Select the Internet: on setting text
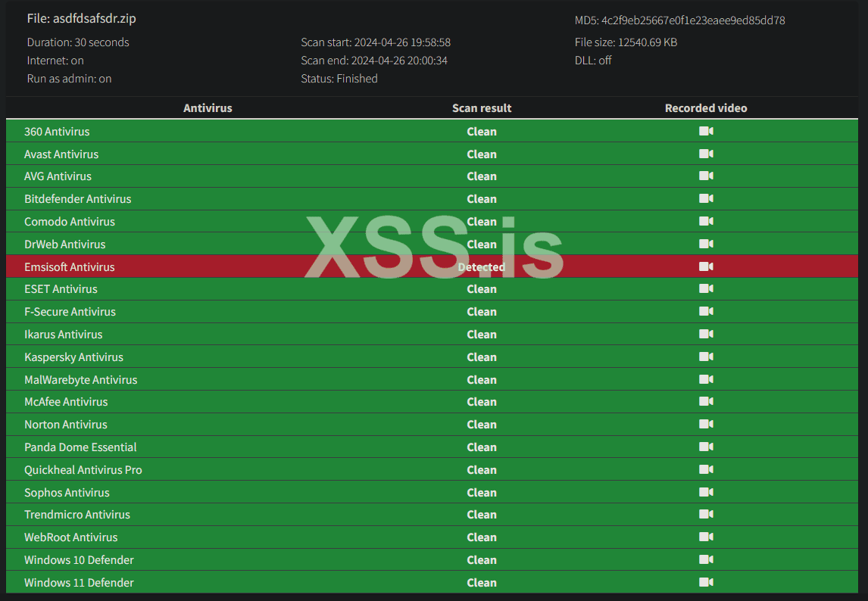 [x=55, y=61]
